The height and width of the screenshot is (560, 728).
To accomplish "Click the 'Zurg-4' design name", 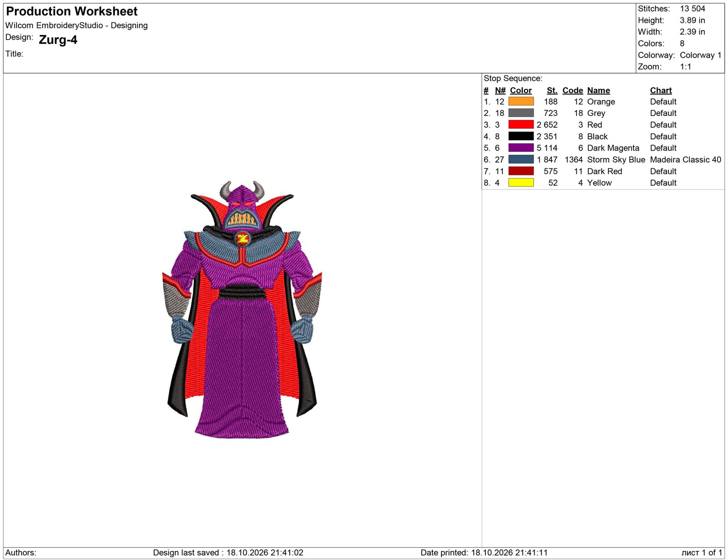I will 58,40.
